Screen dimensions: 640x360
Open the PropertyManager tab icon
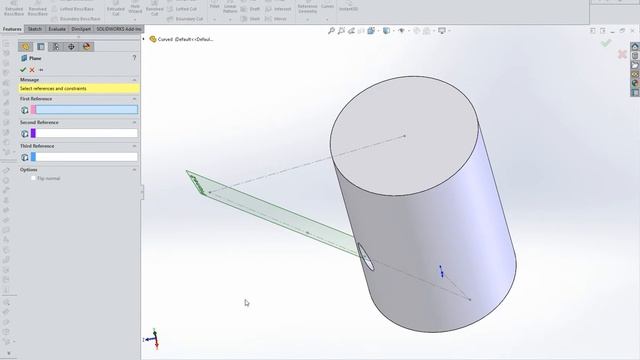41,47
